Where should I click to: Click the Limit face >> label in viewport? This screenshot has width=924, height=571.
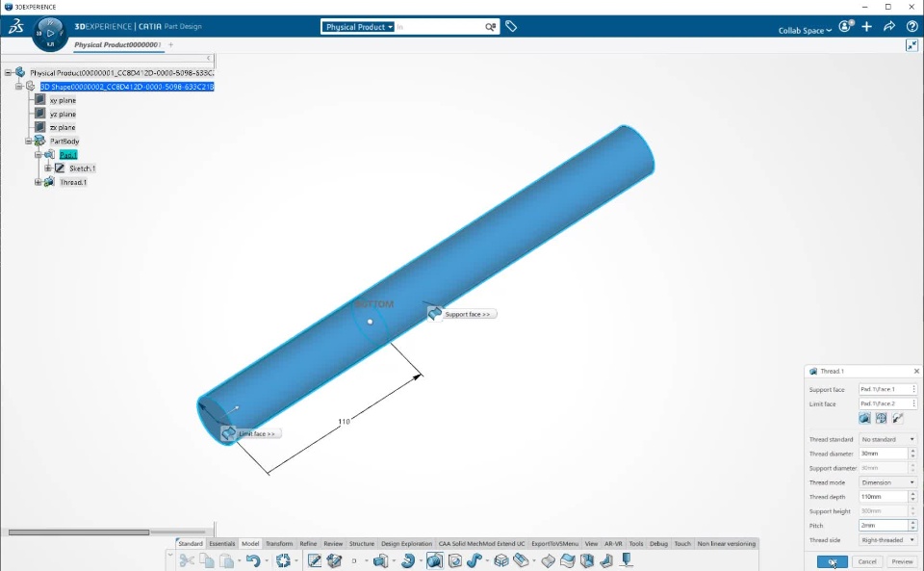point(257,433)
